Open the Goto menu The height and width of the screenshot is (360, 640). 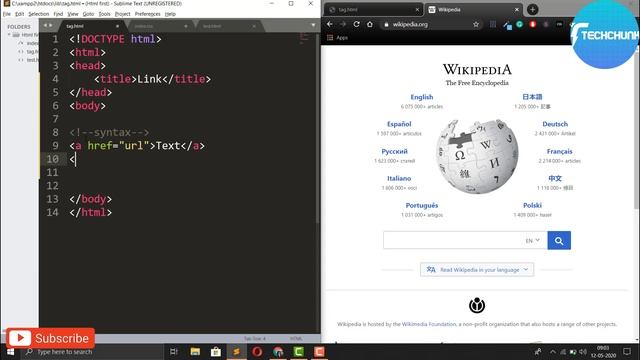tap(88, 14)
